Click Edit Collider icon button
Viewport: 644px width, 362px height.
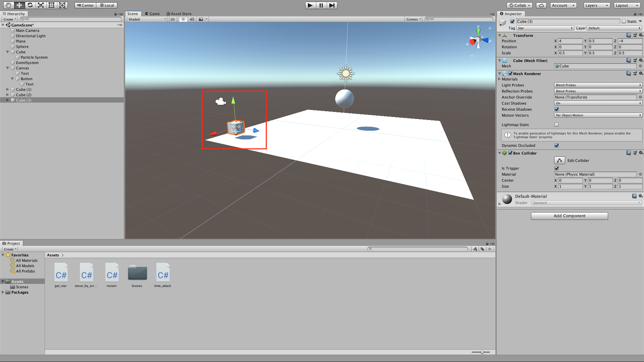pyautogui.click(x=559, y=161)
